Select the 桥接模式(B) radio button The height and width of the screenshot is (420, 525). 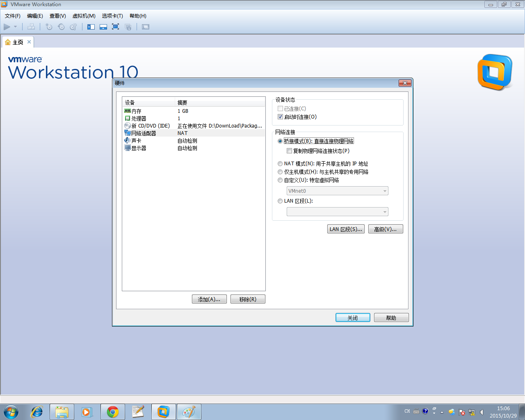click(280, 141)
